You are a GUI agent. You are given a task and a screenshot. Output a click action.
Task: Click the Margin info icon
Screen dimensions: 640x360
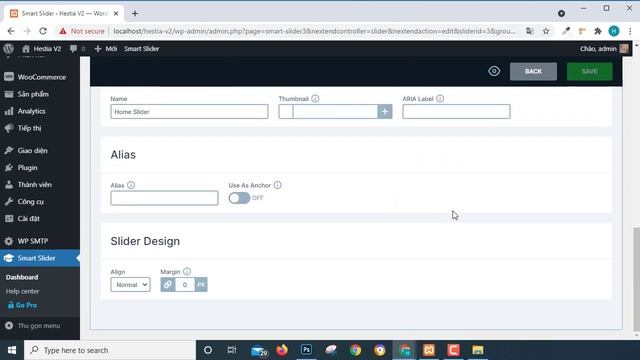[187, 271]
